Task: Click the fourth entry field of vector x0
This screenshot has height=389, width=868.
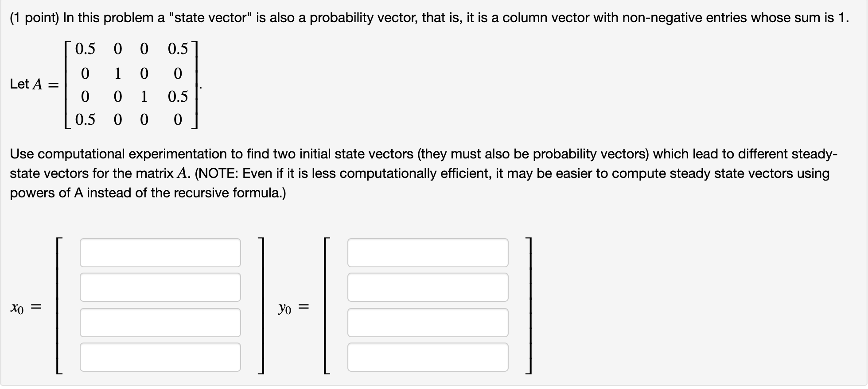Action: pos(160,356)
